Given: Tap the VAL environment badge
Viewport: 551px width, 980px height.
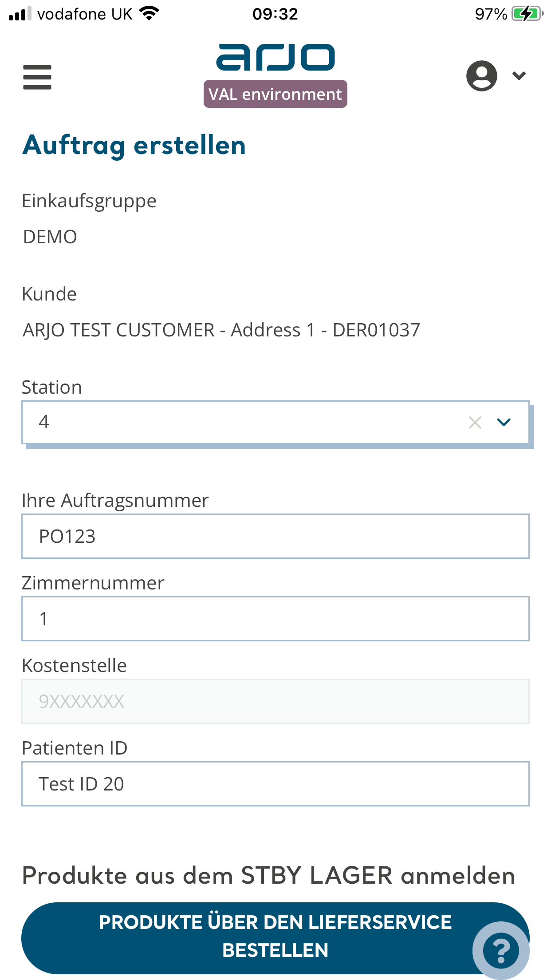Looking at the screenshot, I should (275, 94).
